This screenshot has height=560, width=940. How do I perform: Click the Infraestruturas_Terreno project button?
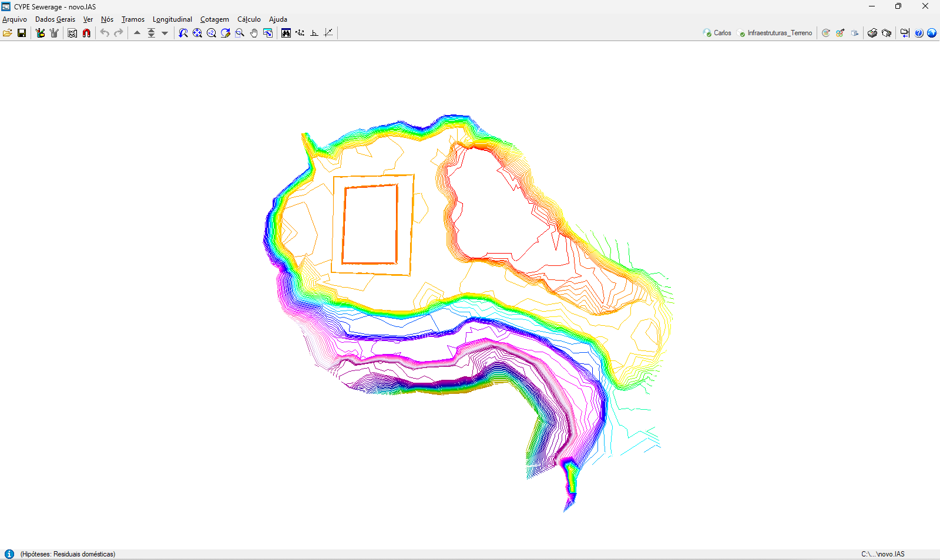[775, 33]
